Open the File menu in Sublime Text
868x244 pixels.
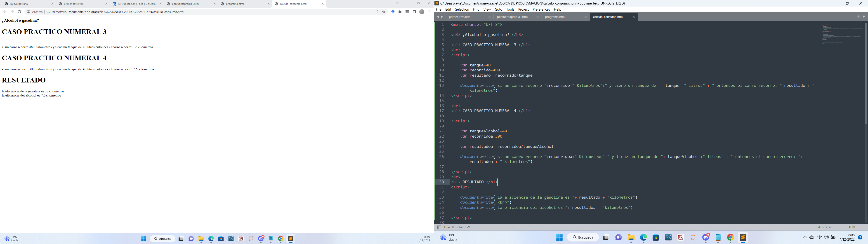(x=438, y=9)
